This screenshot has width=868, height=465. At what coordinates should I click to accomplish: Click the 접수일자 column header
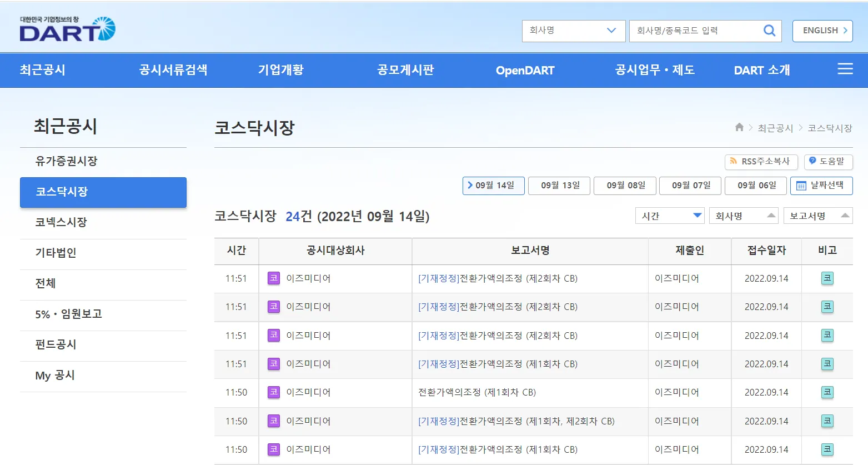coord(766,251)
